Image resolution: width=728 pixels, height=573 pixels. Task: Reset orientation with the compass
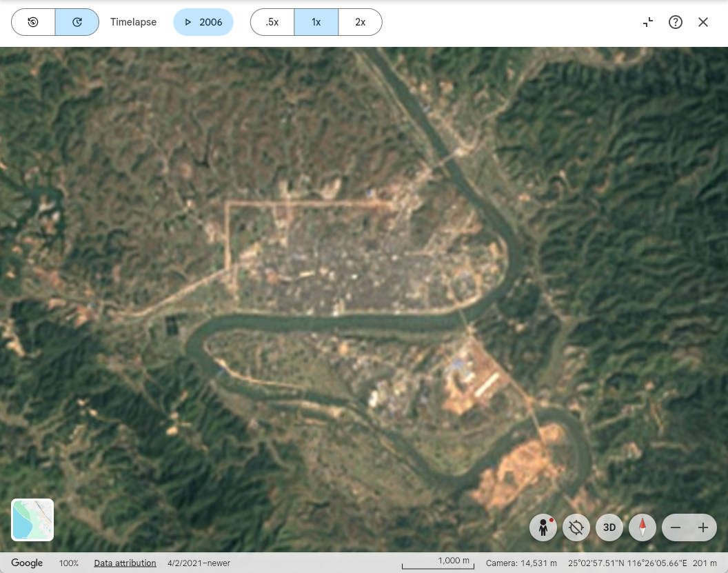click(643, 527)
